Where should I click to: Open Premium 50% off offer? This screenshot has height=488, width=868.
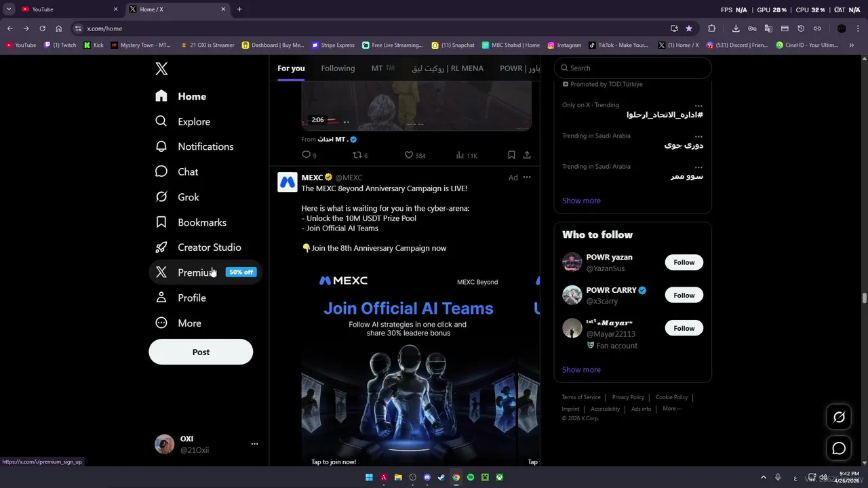pyautogui.click(x=205, y=272)
